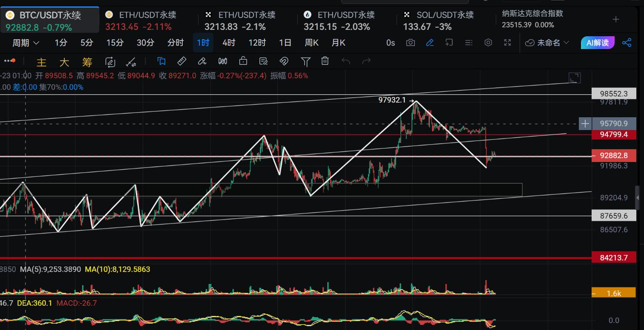The image size is (644, 330).
Task: Select the brush annotation tool
Action: (202, 61)
